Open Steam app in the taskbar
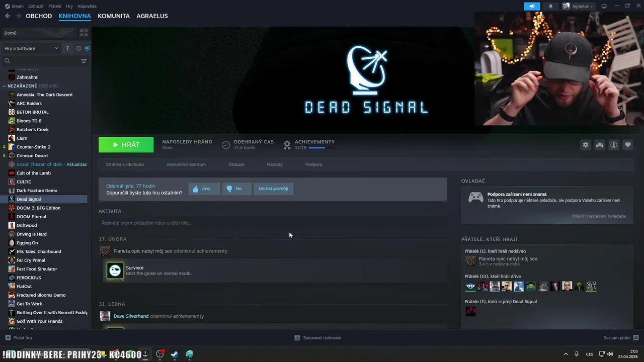The width and height of the screenshot is (644, 362). (174, 354)
